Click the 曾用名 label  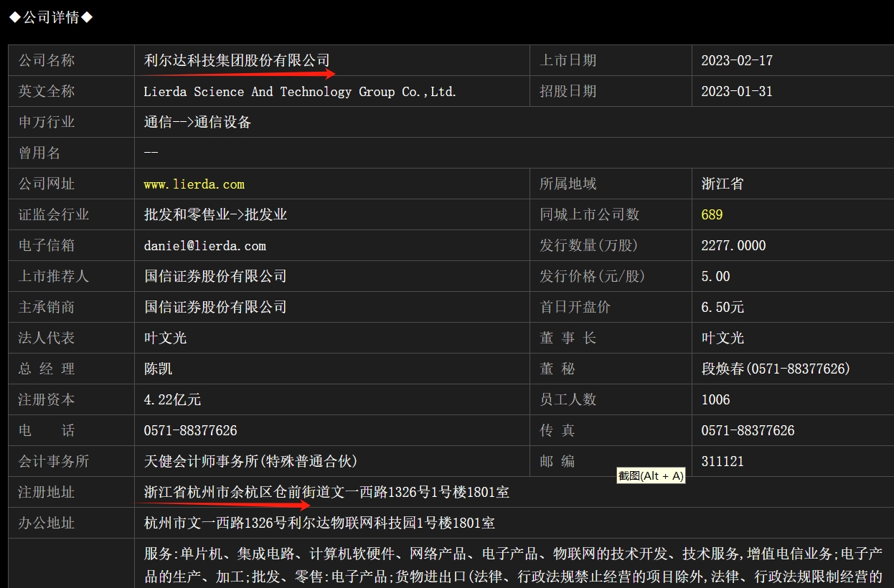point(39,153)
